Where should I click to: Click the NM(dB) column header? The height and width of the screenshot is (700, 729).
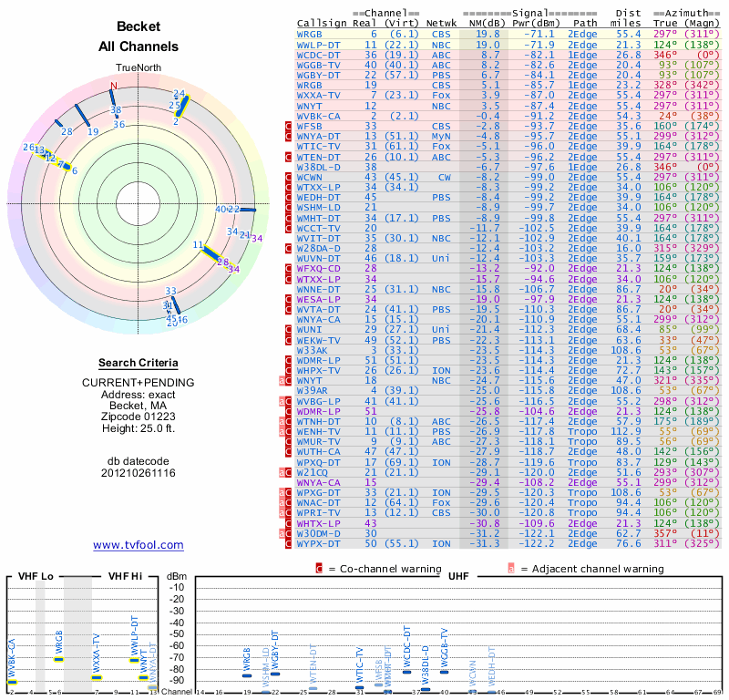click(x=482, y=23)
